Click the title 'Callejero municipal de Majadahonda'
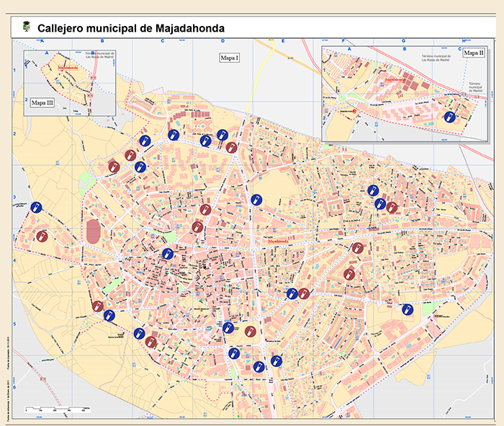Viewport: 504px width, 426px height. point(131,28)
